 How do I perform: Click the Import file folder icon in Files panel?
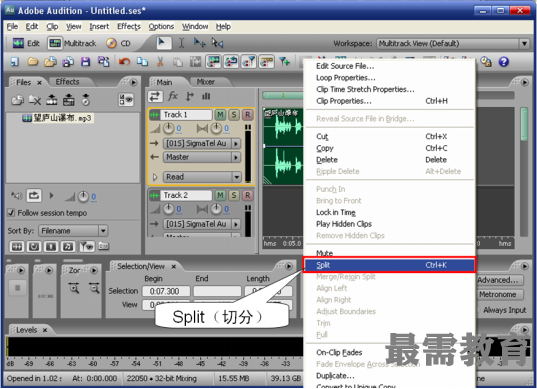tap(17, 100)
